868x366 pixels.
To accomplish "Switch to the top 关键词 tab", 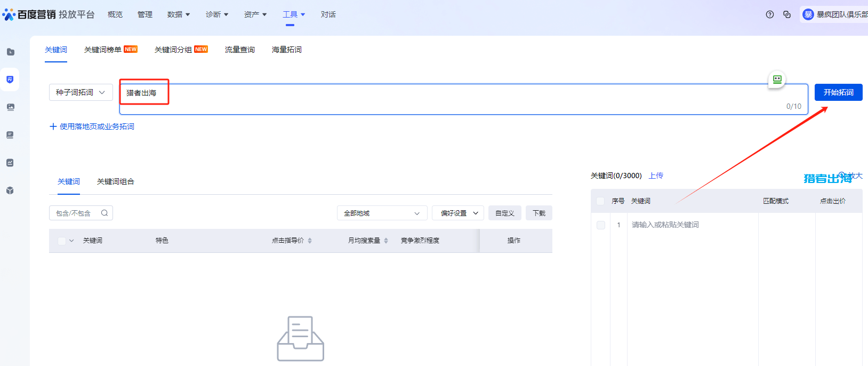I will 56,50.
